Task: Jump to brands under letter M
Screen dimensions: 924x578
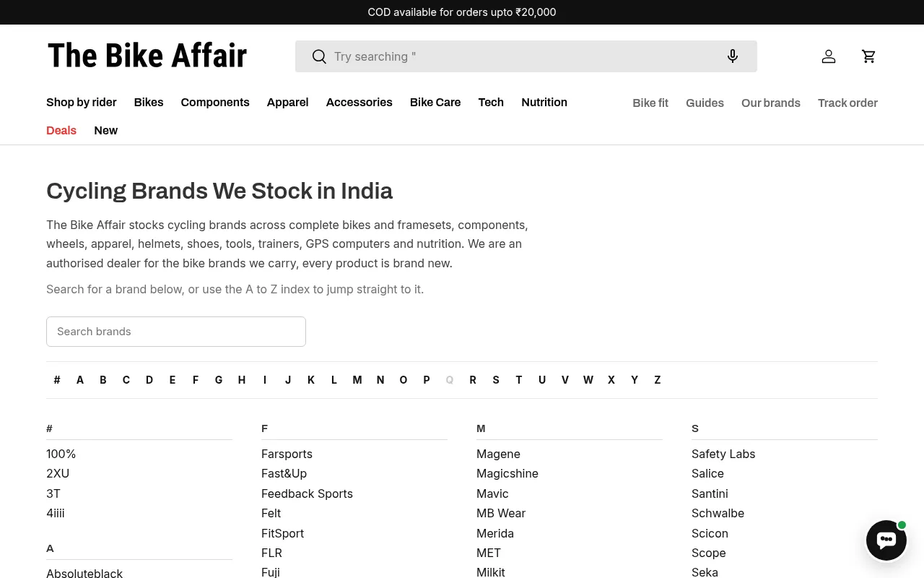Action: point(357,380)
